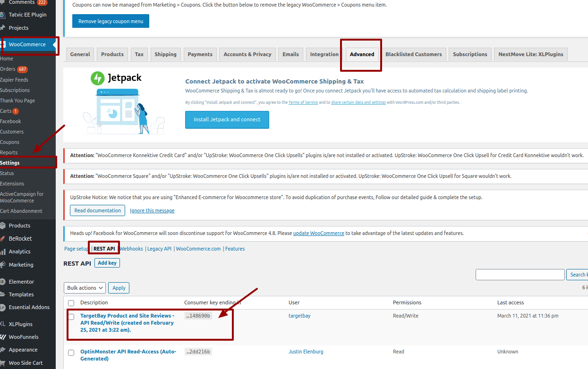Open Zapier Feeds in WooCommerce submenu
This screenshot has height=369, width=588.
pos(14,80)
